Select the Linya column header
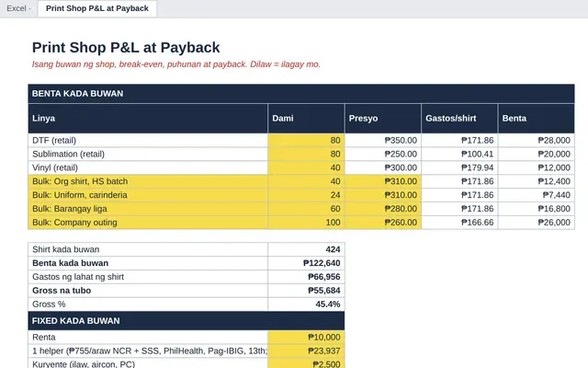The height and width of the screenshot is (368, 588). coord(148,119)
